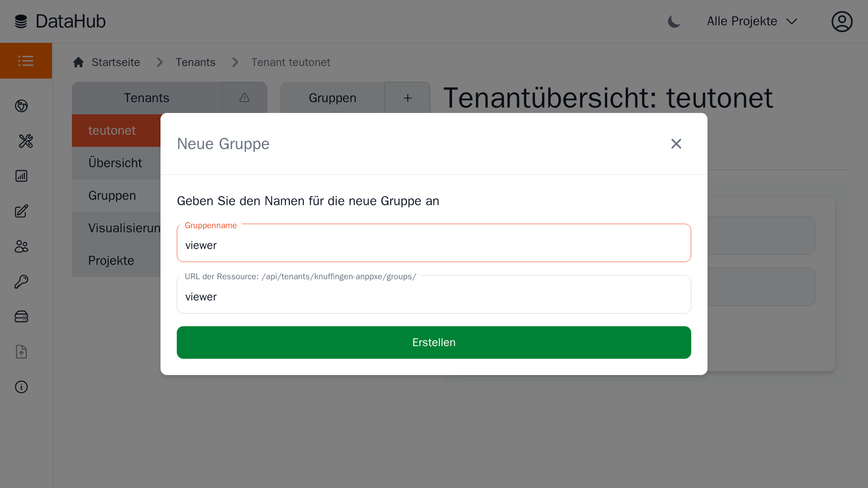868x488 pixels.
Task: Toggle dark mode moon icon
Action: (674, 21)
